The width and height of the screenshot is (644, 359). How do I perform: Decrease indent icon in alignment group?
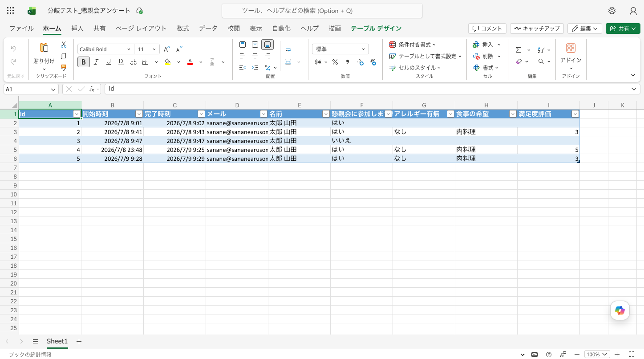pyautogui.click(x=243, y=68)
